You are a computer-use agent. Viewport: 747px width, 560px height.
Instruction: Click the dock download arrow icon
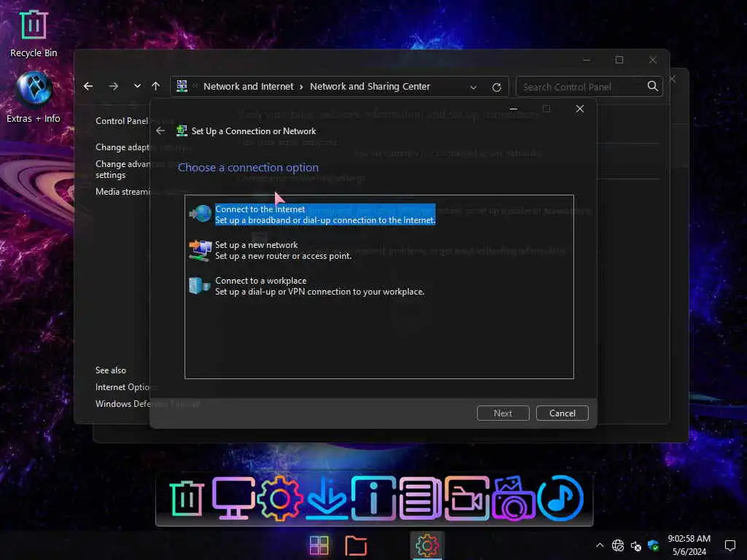326,499
